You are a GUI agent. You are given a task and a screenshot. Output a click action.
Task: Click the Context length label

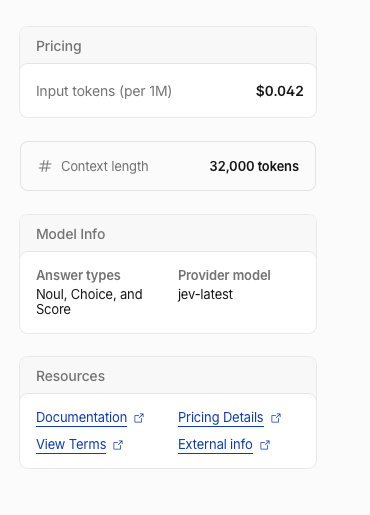pos(105,166)
